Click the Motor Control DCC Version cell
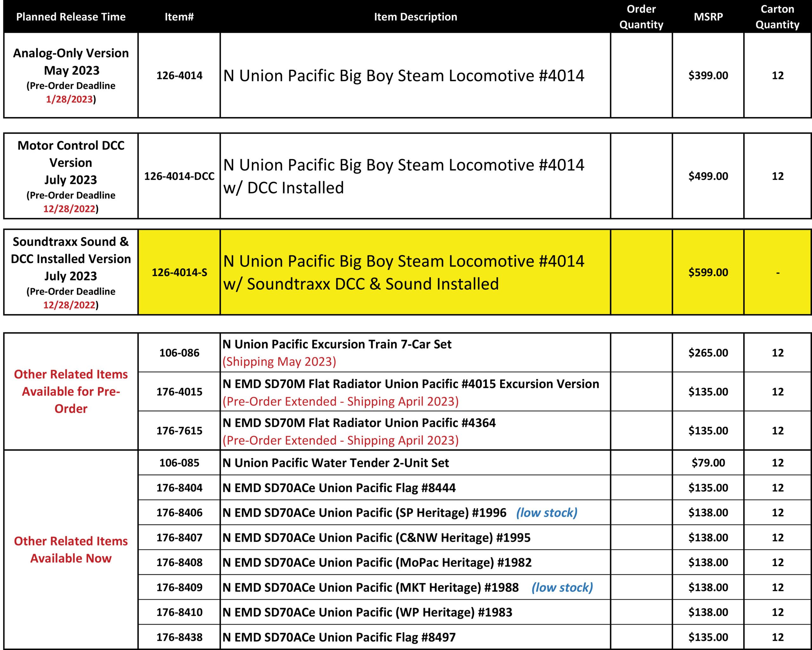Screen dimensions: 812x650 pos(71,176)
